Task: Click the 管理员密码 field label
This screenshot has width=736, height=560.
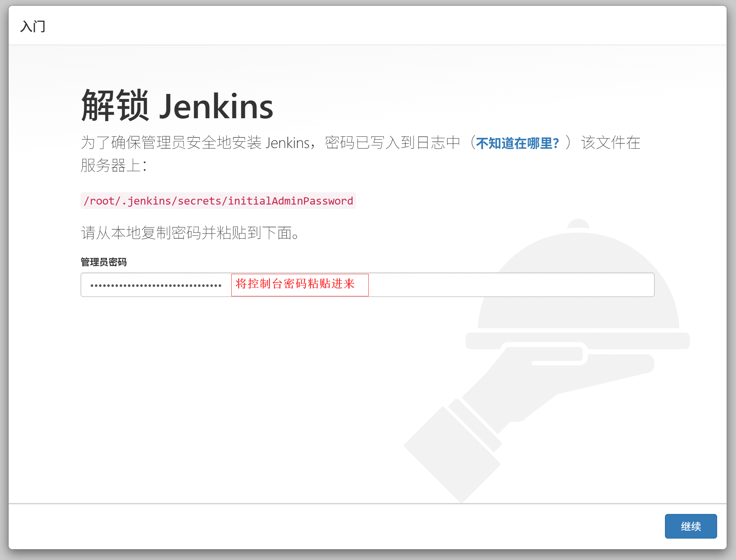Action: pyautogui.click(x=104, y=262)
